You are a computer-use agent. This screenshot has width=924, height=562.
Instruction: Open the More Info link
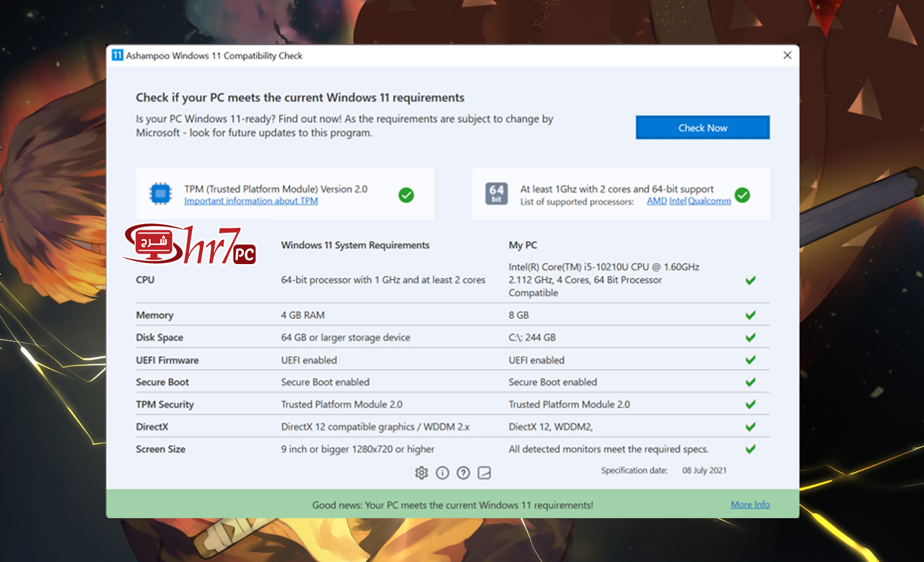[x=750, y=504]
